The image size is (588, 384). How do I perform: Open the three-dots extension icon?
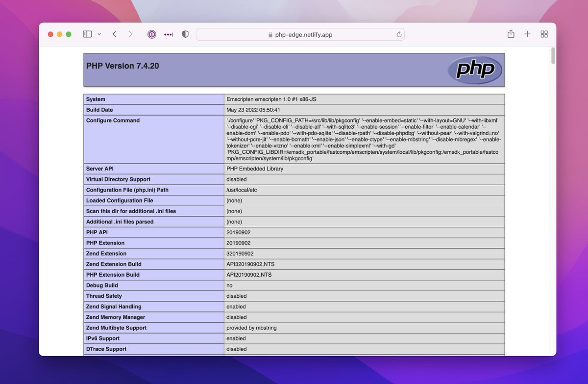point(169,34)
